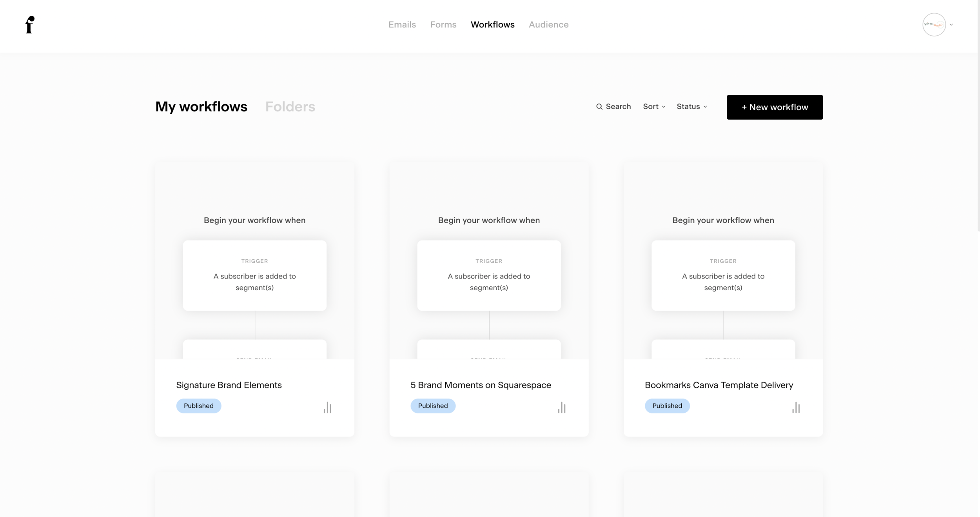Open the Status filter dropdown
980x517 pixels.
[691, 107]
